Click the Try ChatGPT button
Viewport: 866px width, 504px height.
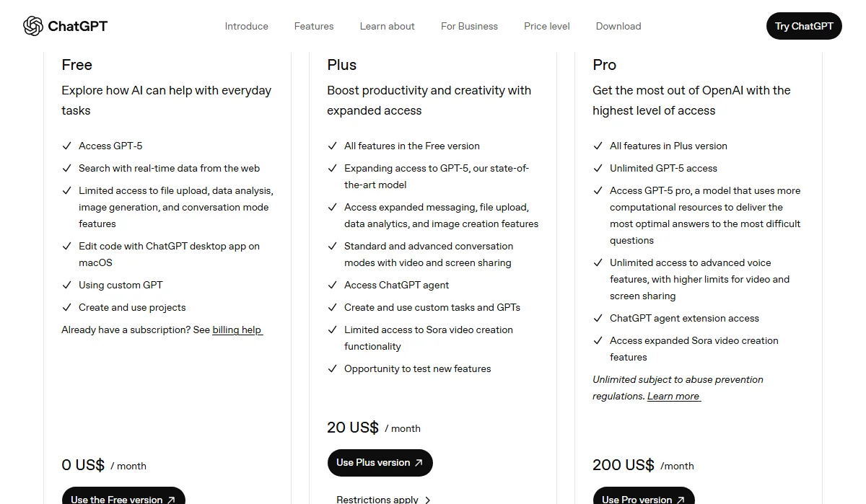pyautogui.click(x=803, y=25)
